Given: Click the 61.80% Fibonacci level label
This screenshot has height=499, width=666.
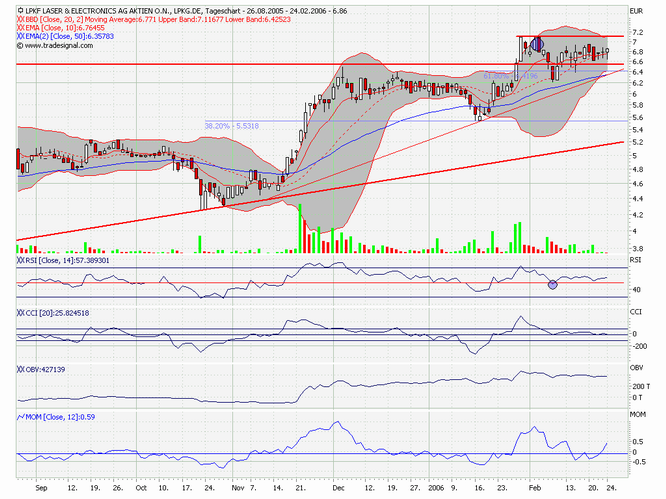Looking at the screenshot, I should (x=510, y=76).
